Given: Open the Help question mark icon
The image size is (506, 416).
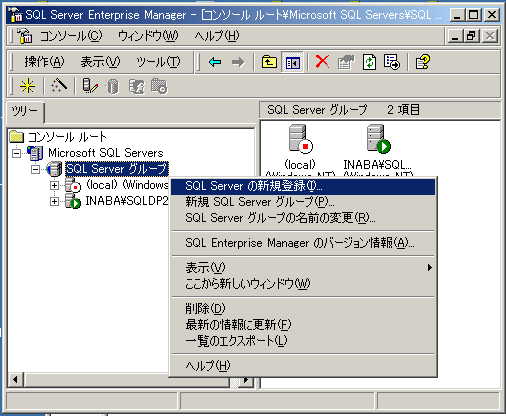Looking at the screenshot, I should 423,62.
